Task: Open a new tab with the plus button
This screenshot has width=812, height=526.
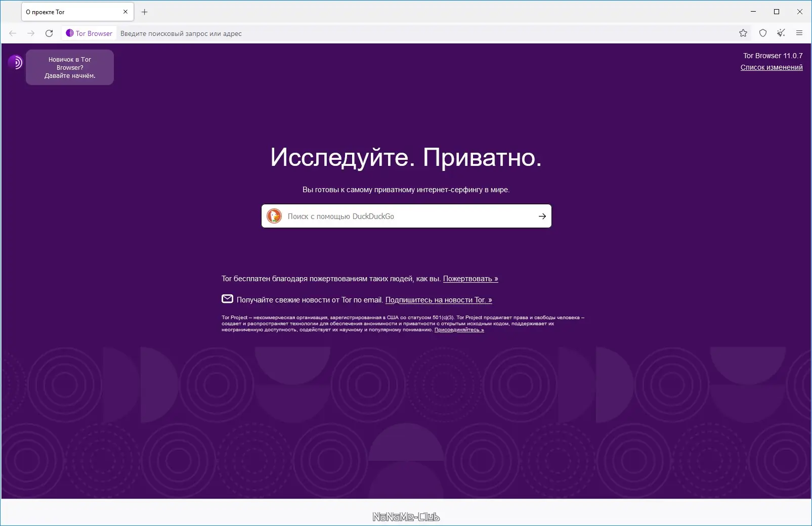Action: tap(145, 12)
